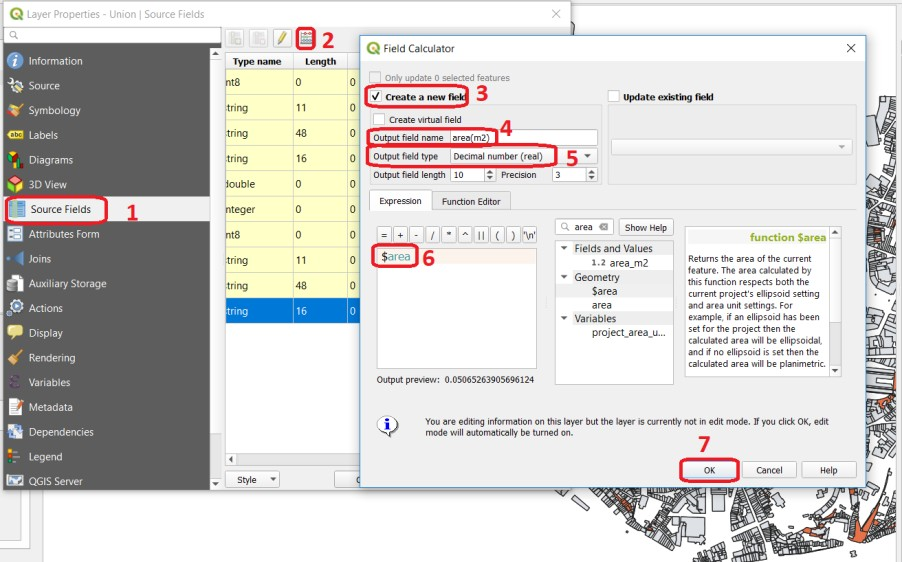Open the Style dropdown button
902x562 pixels.
pos(252,480)
